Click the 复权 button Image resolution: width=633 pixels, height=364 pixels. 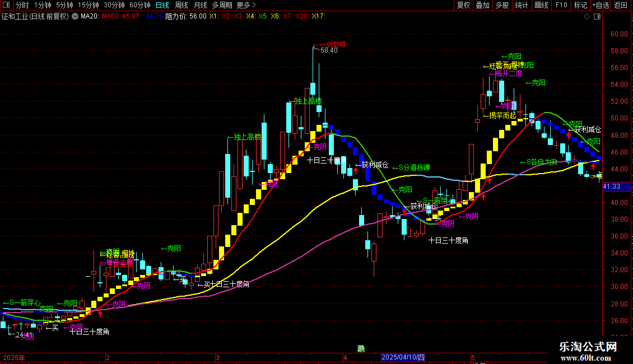[463, 5]
